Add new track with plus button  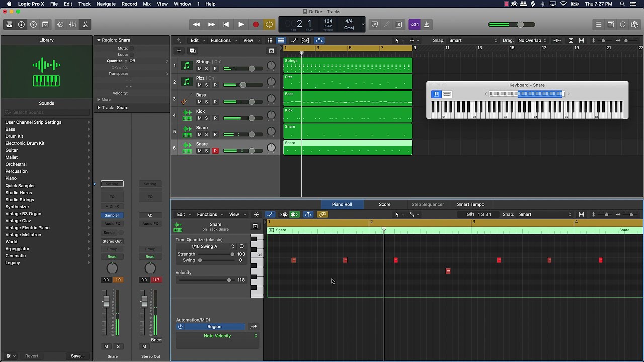(x=179, y=51)
